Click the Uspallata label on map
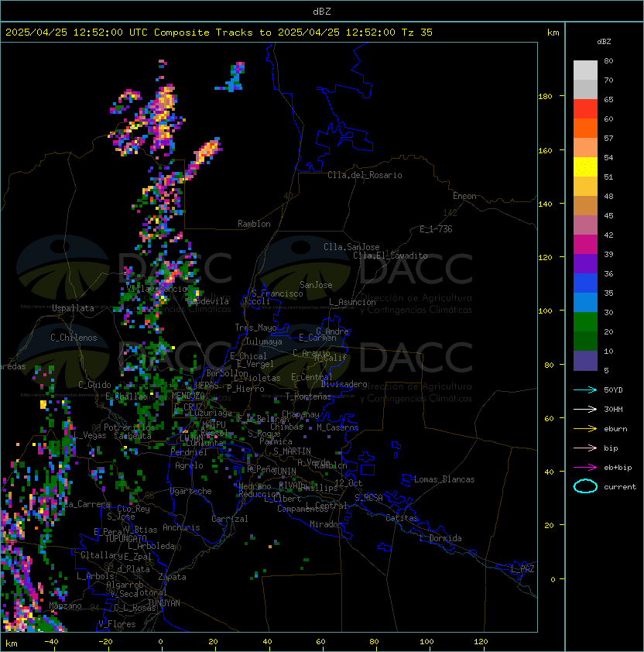Viewport: 644px width, 652px height. (73, 308)
